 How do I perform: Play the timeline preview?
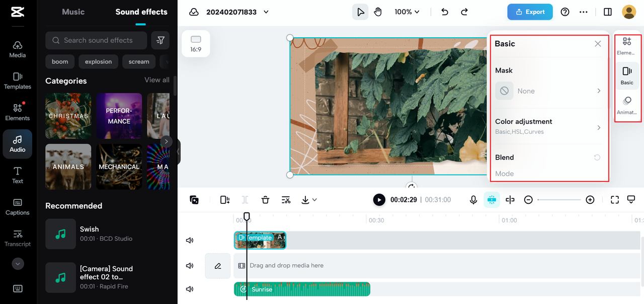(x=379, y=200)
